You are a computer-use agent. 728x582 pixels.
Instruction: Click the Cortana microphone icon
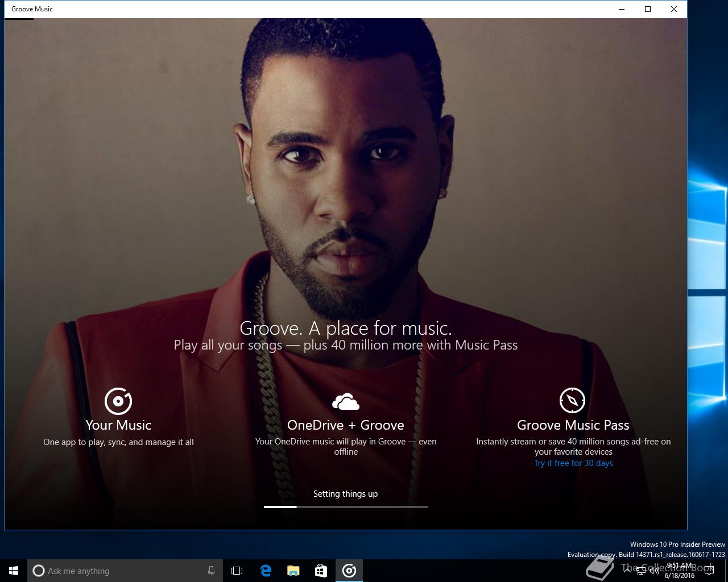[x=211, y=571]
